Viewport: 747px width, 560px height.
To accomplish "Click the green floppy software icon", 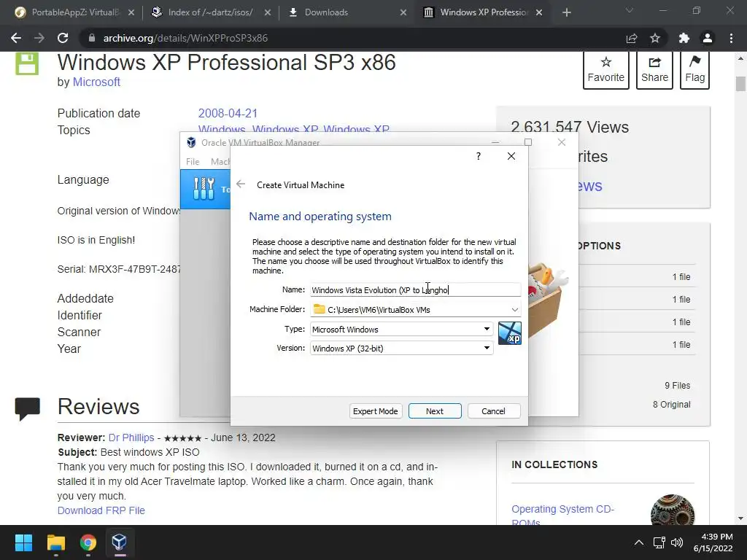I will tap(27, 64).
